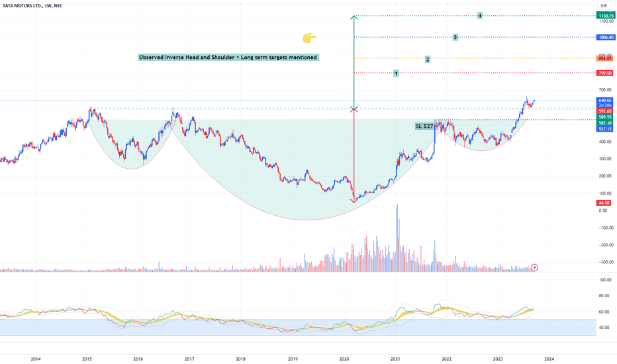Screen dimensions: 617x364
Task: Select target label number 2
Action: click(428, 60)
